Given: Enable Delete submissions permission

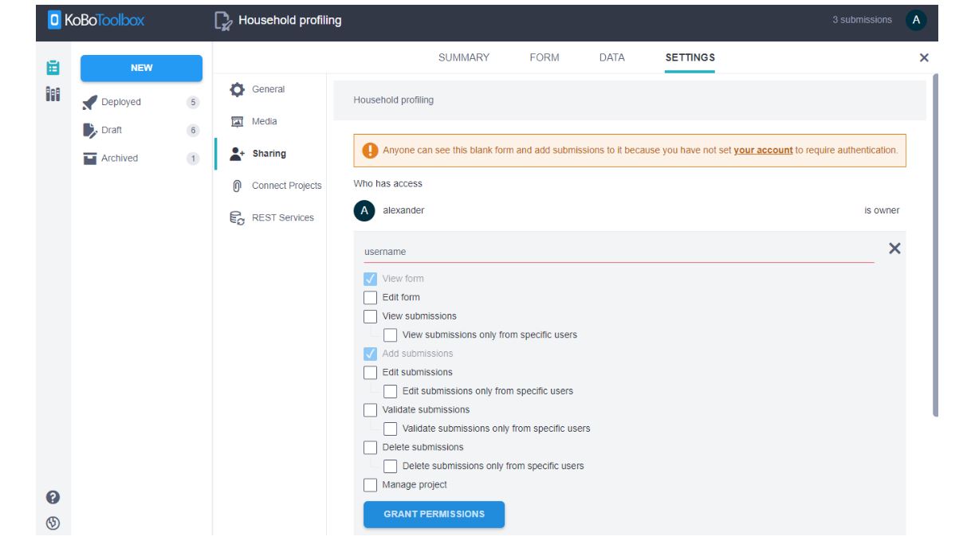Looking at the screenshot, I should (371, 448).
